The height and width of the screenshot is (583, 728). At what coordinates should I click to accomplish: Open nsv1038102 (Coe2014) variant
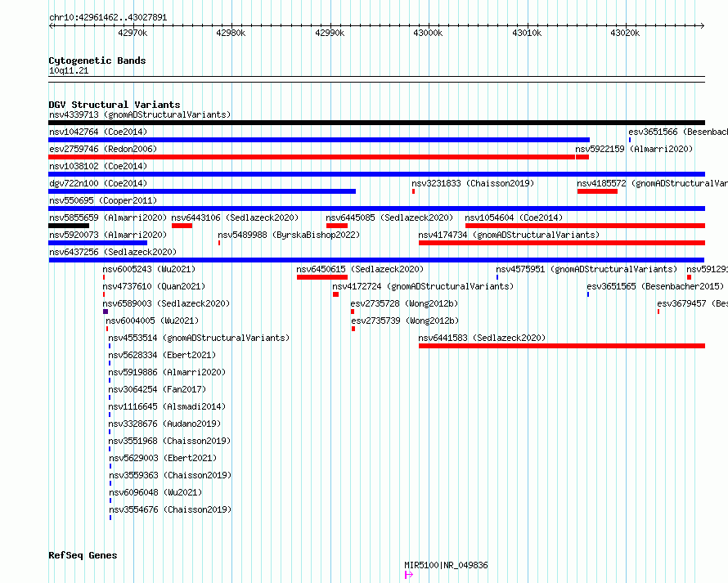tap(98, 166)
